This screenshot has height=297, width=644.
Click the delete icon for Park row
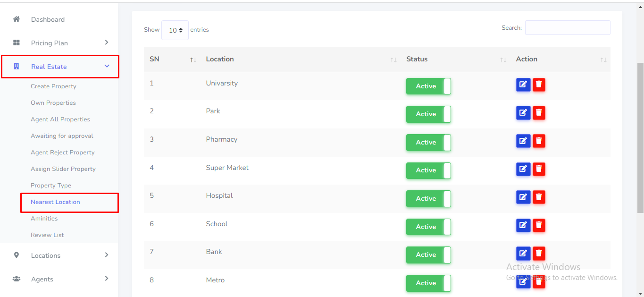[539, 113]
